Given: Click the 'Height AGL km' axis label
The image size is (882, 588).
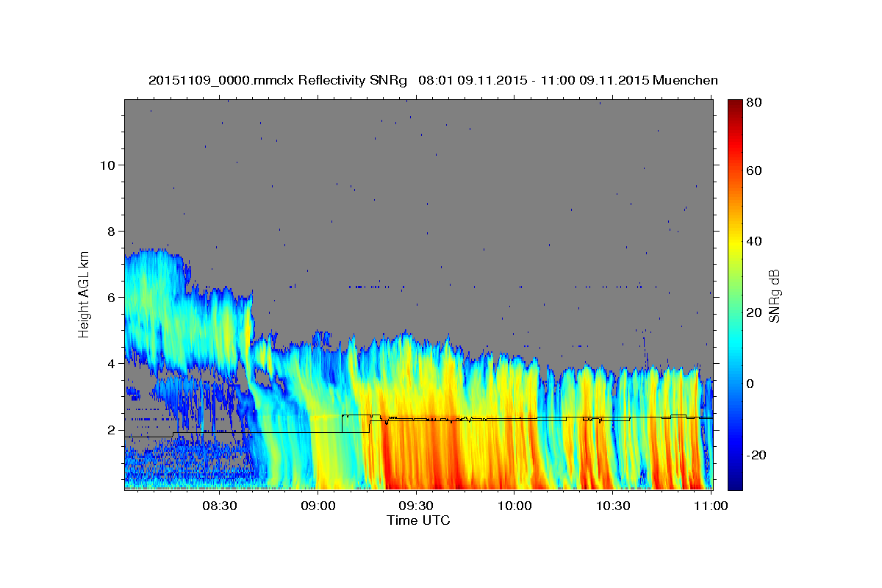Looking at the screenshot, I should pyautogui.click(x=85, y=295).
